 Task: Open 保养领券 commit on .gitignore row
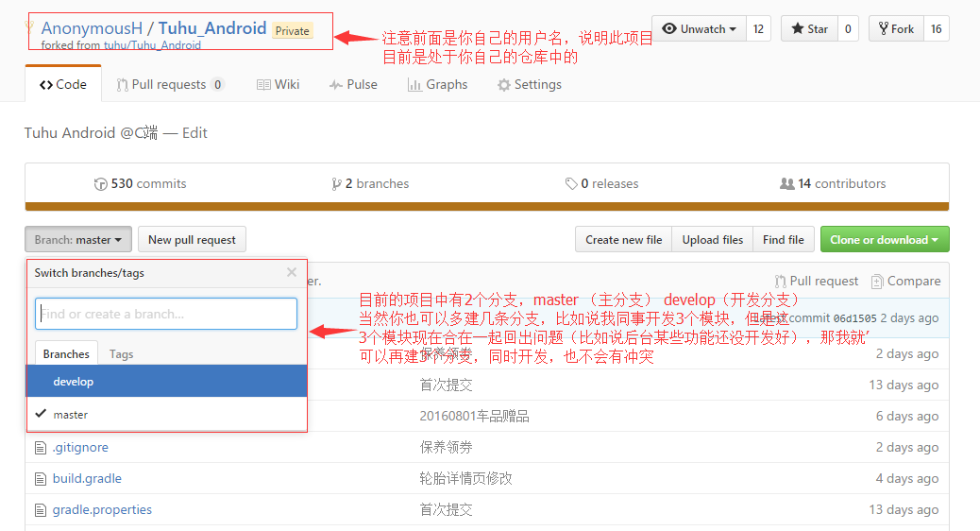446,447
